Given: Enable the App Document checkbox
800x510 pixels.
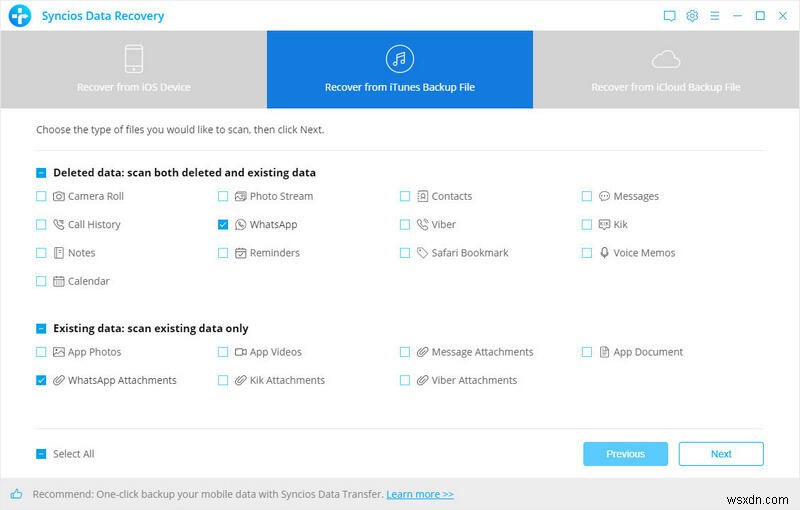Looking at the screenshot, I should (587, 352).
